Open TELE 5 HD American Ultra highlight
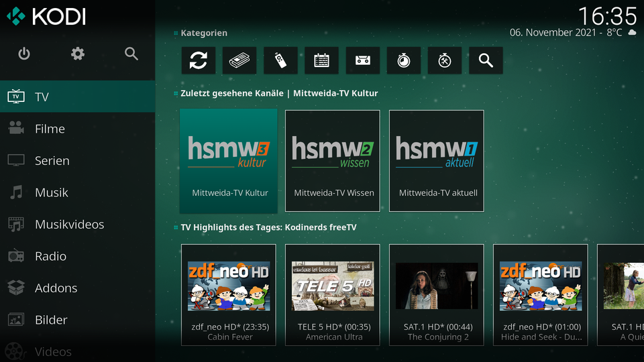 point(333,295)
